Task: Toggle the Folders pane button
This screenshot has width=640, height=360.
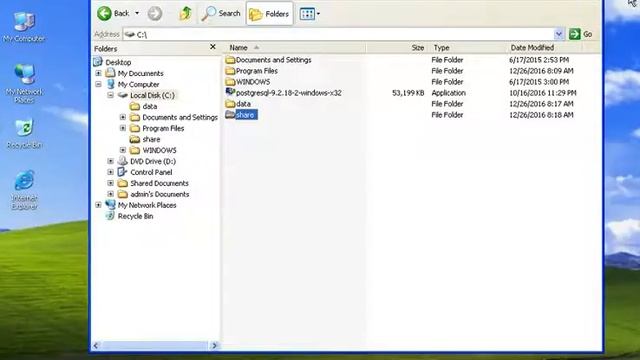Action: (x=269, y=13)
